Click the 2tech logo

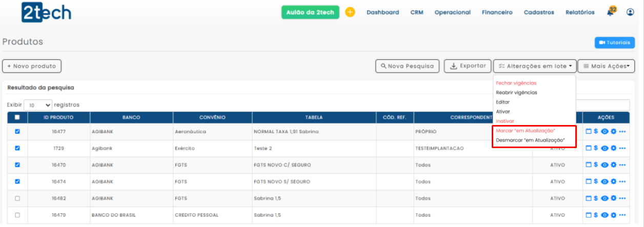(x=46, y=13)
